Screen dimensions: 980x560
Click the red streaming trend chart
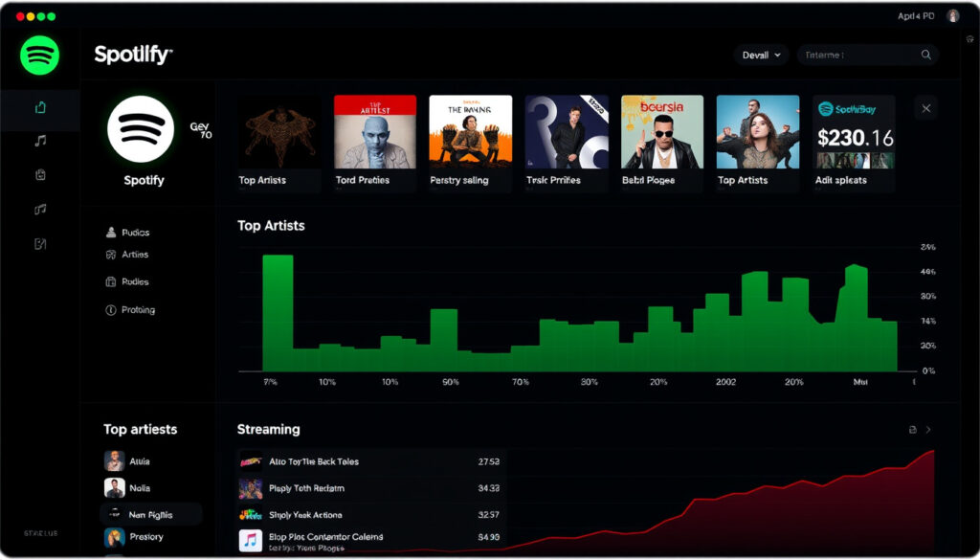click(720, 502)
